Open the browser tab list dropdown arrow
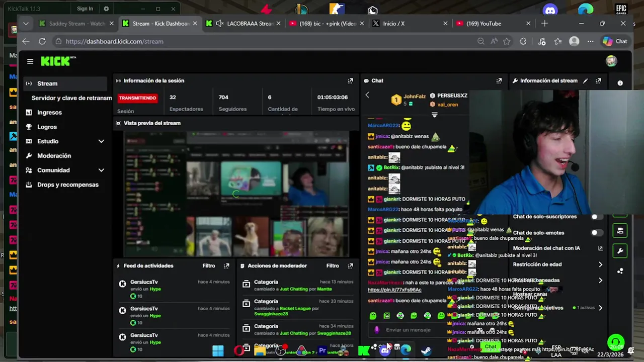 [26, 23]
